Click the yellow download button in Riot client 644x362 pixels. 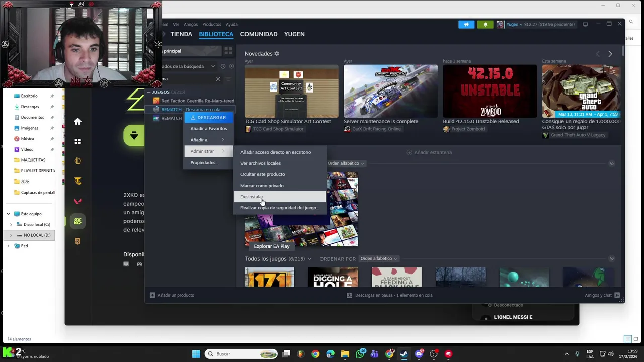134,136
